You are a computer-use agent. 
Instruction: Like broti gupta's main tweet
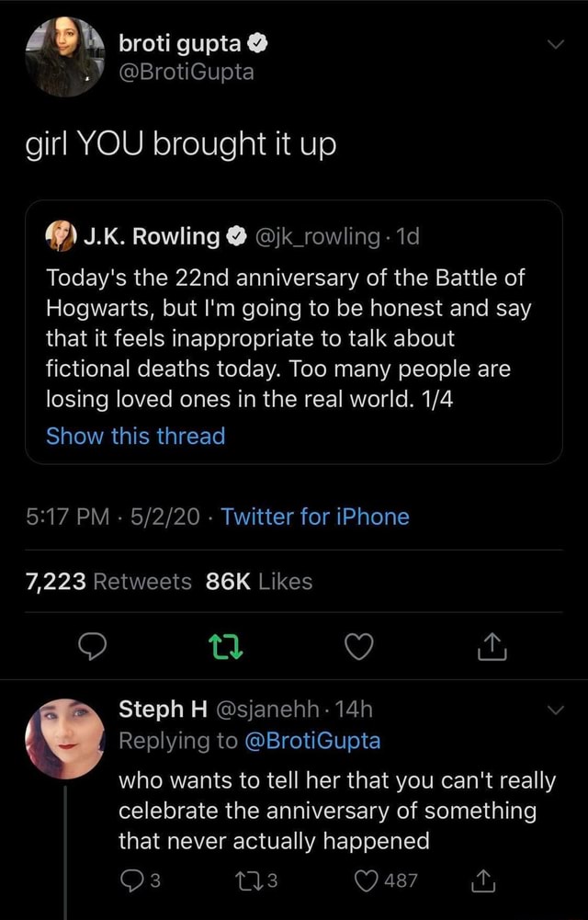pyautogui.click(x=359, y=650)
